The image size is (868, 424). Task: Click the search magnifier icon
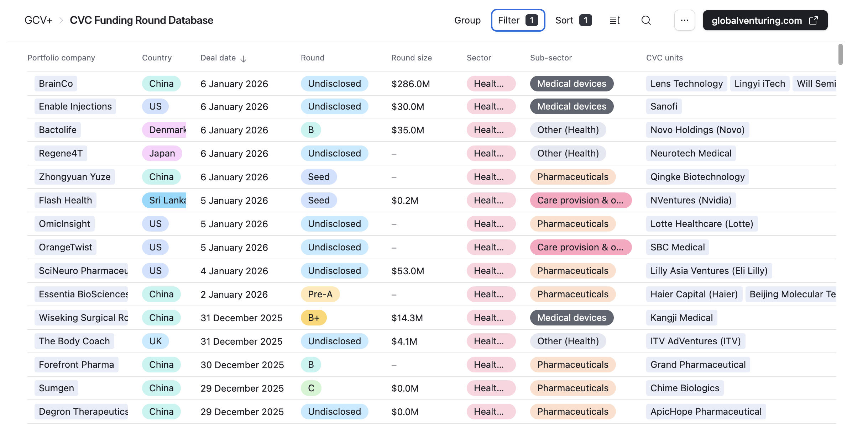click(646, 20)
